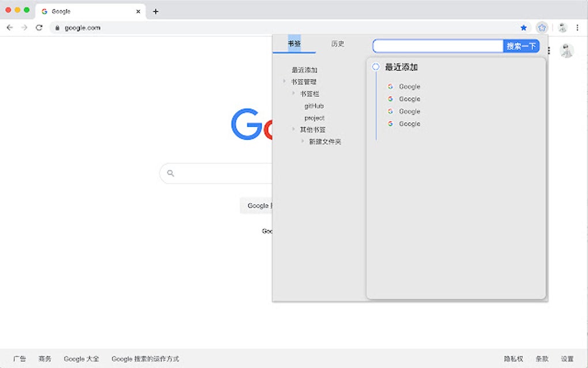This screenshot has width=588, height=368.
Task: Click the site security lock icon
Action: (58, 27)
